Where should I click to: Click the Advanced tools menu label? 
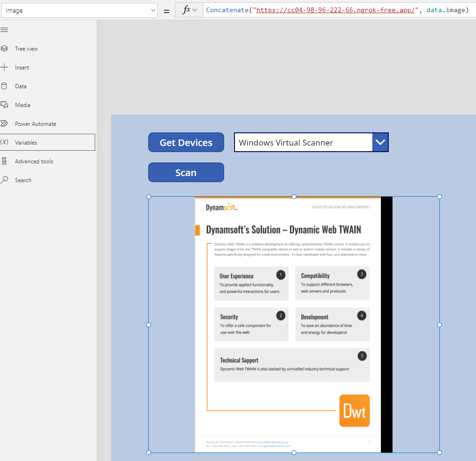34,161
